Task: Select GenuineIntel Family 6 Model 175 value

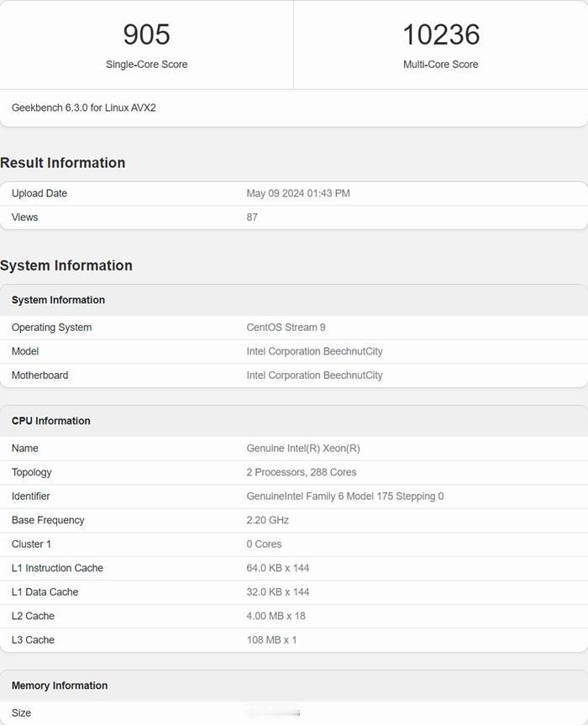Action: [x=345, y=496]
